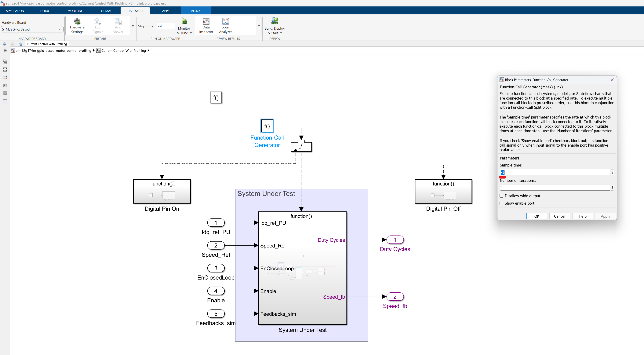
Task: Open the APPS tab
Action: click(x=166, y=11)
